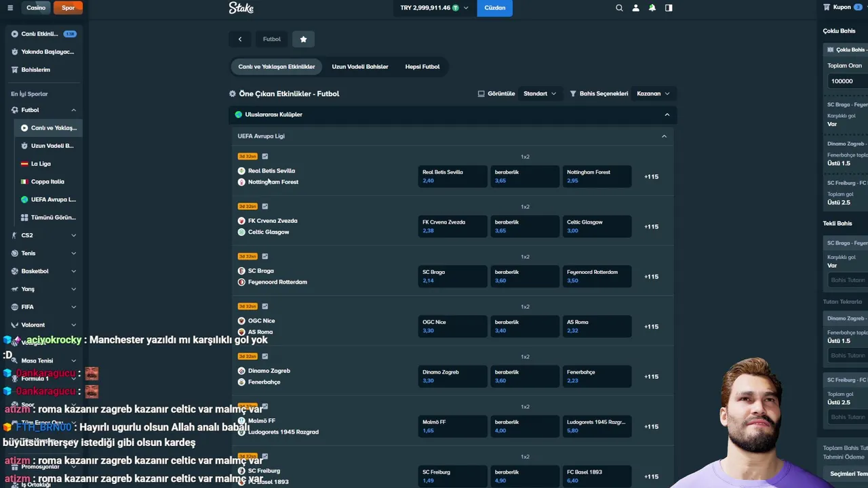Viewport: 868px width, 488px height.
Task: Click the back arrow button
Action: point(239,39)
